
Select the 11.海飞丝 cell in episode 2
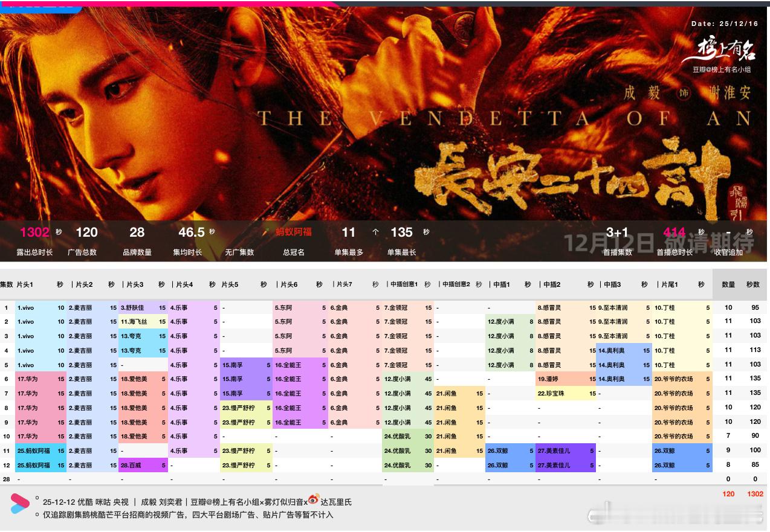point(143,322)
